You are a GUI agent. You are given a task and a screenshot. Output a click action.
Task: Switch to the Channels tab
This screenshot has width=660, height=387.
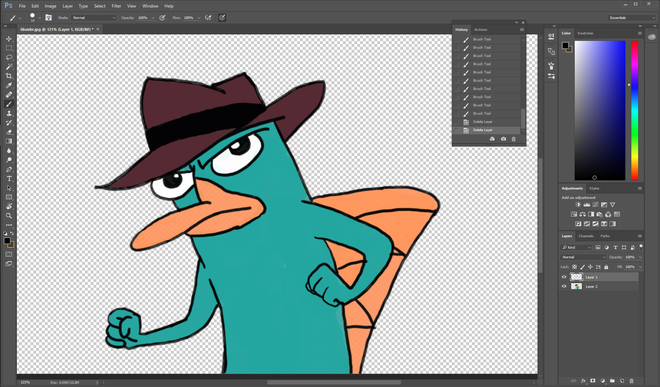[x=586, y=236]
